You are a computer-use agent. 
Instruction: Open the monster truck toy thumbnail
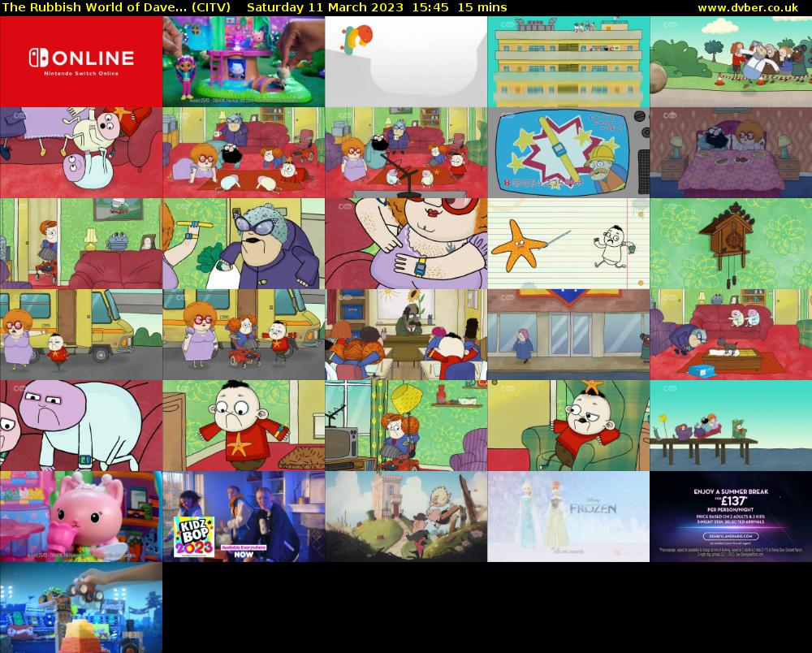80,608
